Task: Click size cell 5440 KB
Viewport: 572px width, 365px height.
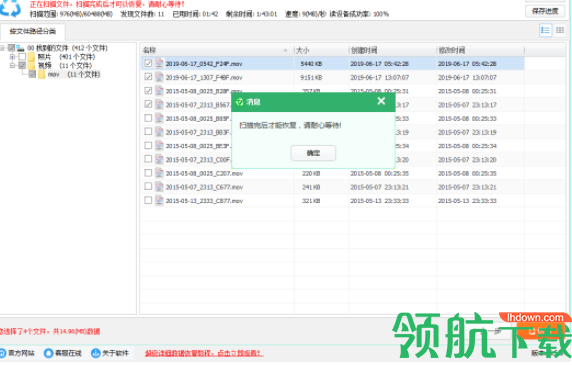Action: click(x=311, y=63)
